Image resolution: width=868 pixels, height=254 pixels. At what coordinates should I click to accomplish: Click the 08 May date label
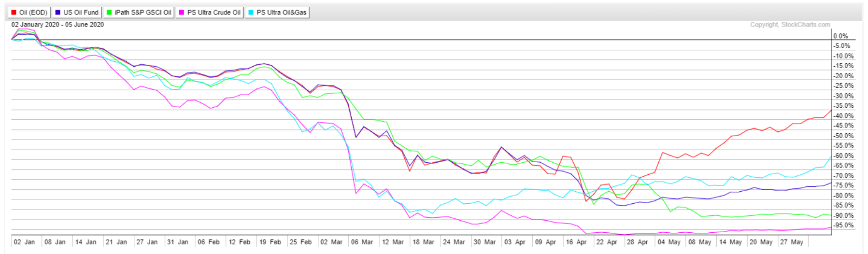click(x=699, y=242)
